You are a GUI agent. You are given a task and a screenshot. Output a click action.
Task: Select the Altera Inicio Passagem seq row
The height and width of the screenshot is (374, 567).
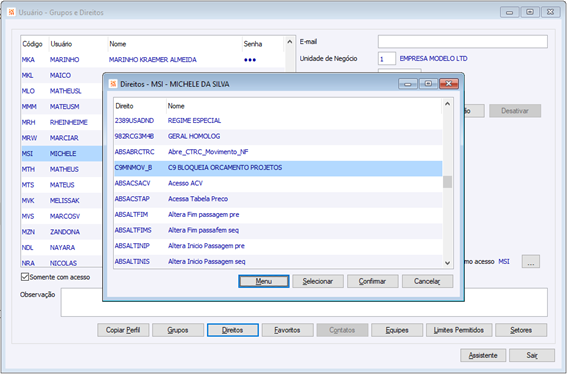coord(278,261)
